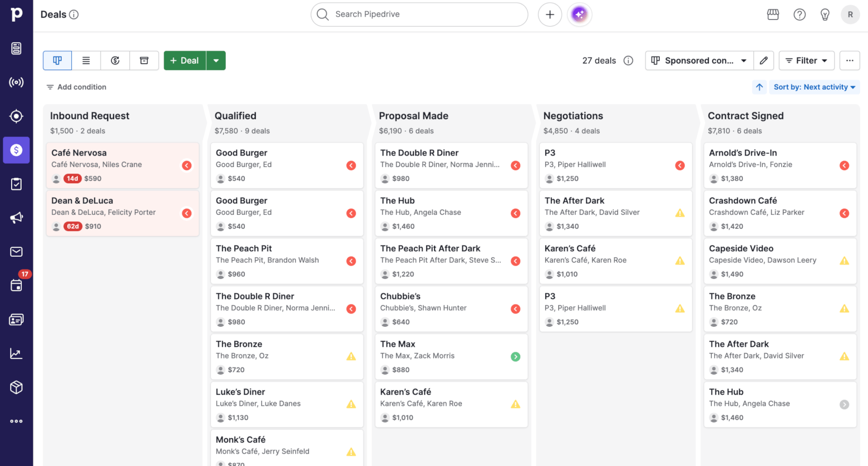Click the 62d rotting badge
Screen dimensions: 868x466
pos(73,227)
